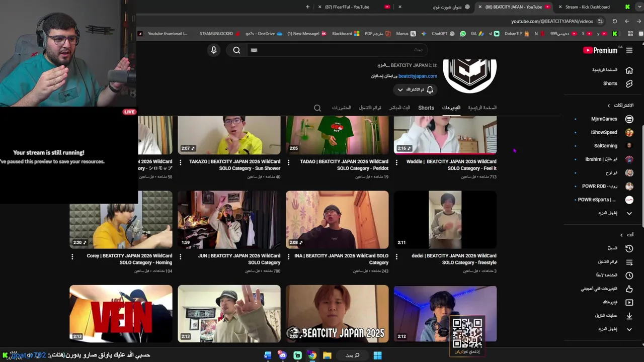Select the channel Videos tab

click(451, 108)
